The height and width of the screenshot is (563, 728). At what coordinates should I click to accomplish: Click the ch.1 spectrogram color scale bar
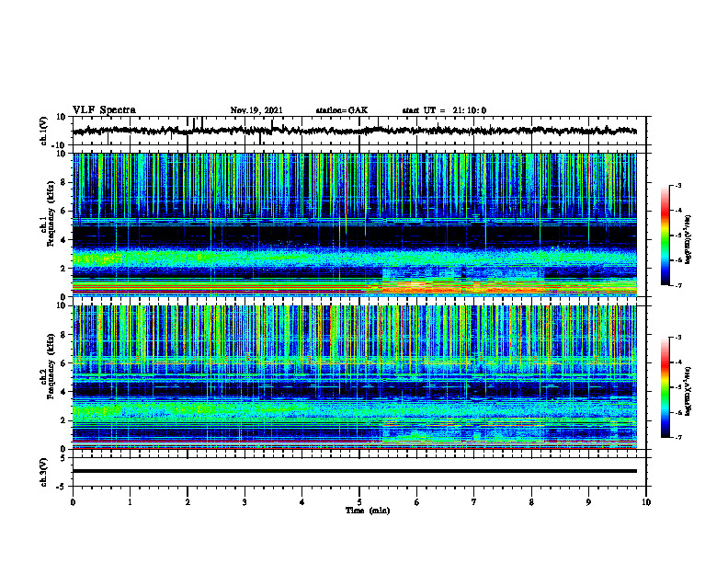665,236
